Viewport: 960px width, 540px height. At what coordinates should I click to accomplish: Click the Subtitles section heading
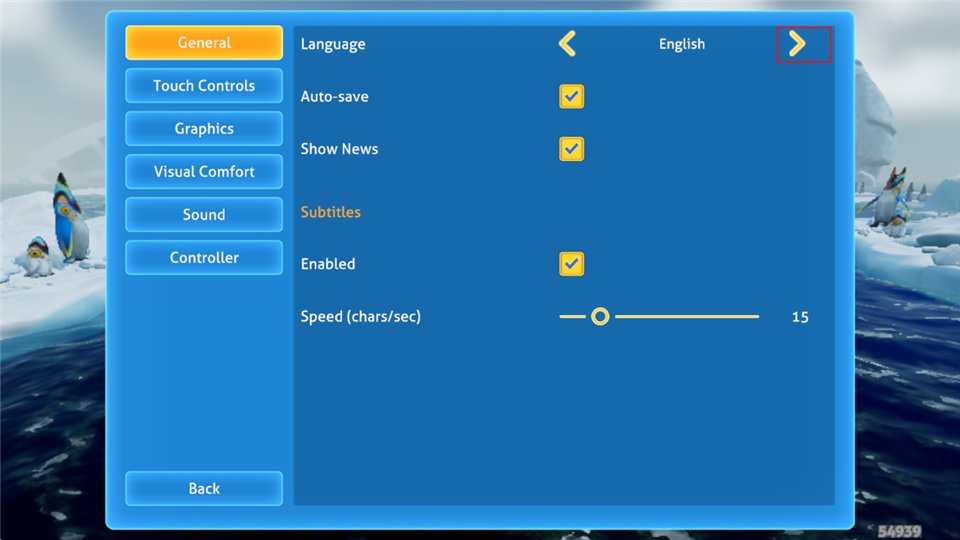coord(331,212)
